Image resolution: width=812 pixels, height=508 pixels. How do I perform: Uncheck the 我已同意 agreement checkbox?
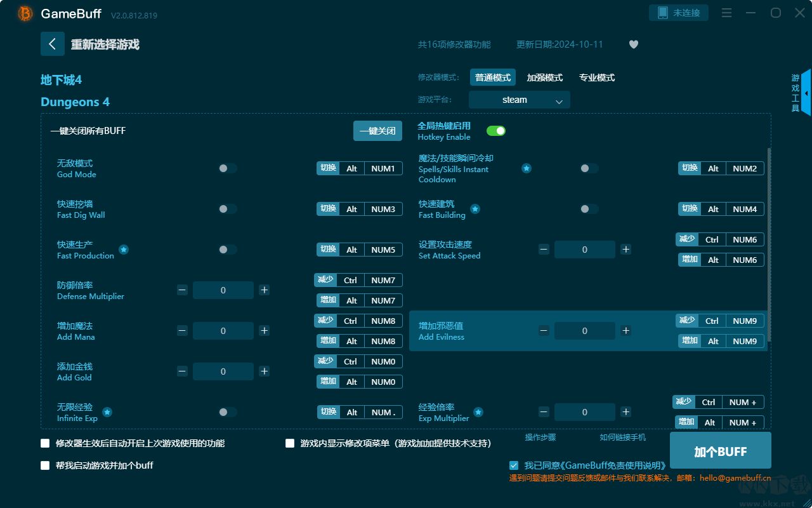click(x=514, y=465)
